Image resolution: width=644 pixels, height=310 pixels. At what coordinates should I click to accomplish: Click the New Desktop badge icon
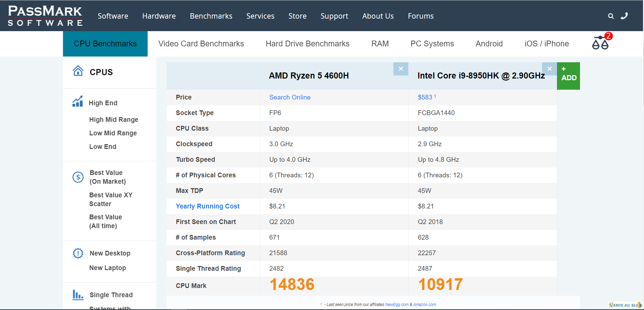[x=78, y=253]
